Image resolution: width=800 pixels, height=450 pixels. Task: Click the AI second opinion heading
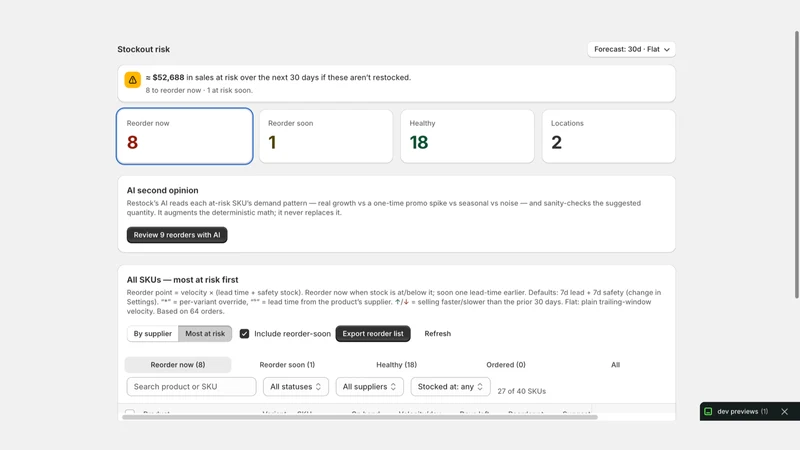coord(163,190)
